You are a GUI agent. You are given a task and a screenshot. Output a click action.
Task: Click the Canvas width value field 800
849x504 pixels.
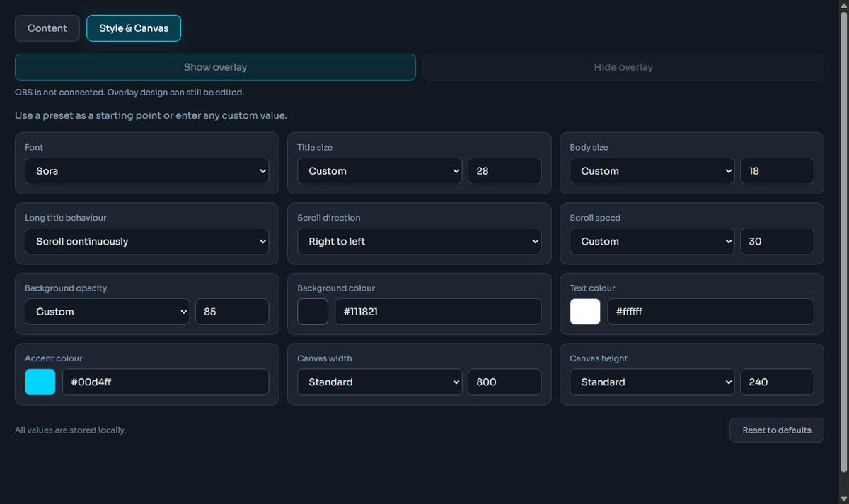[504, 382]
